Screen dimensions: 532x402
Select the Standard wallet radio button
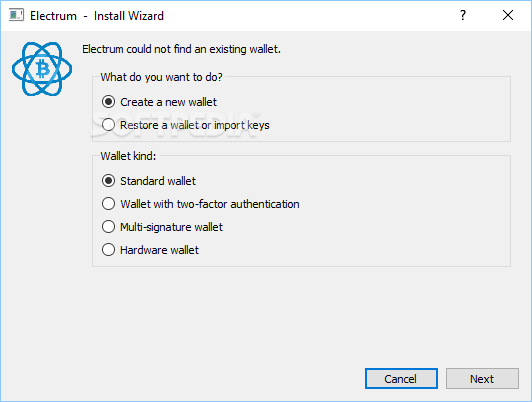tap(149, 181)
